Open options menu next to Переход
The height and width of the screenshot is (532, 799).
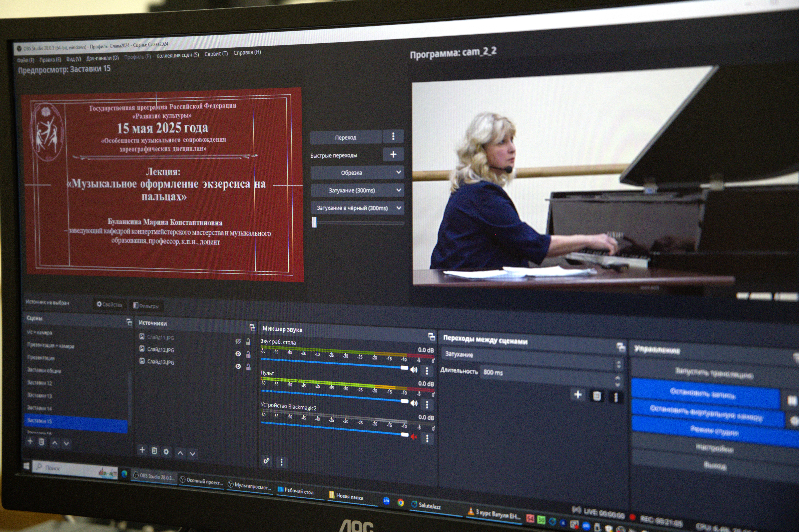point(393,136)
